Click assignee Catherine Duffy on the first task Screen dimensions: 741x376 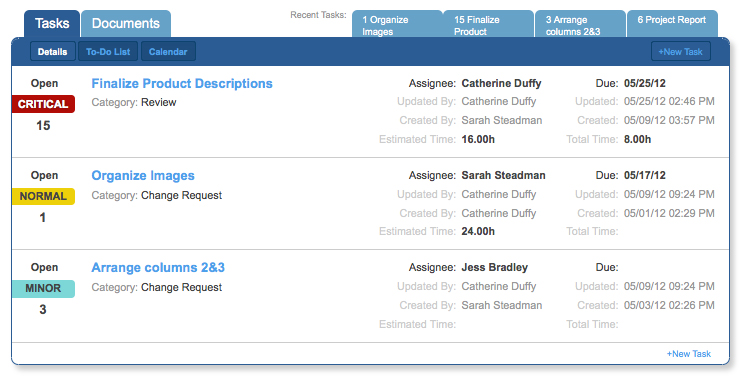tap(501, 84)
